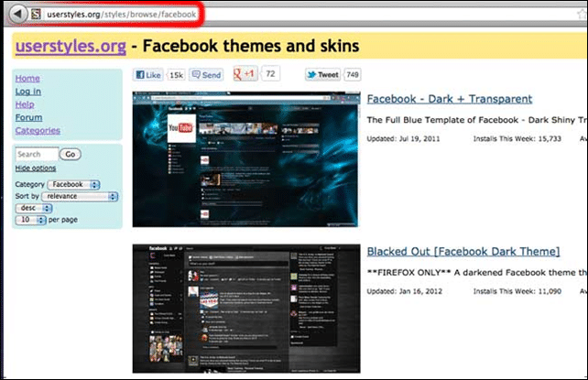
Task: Click the FIREFOX ONLY description text
Action: pos(477,273)
